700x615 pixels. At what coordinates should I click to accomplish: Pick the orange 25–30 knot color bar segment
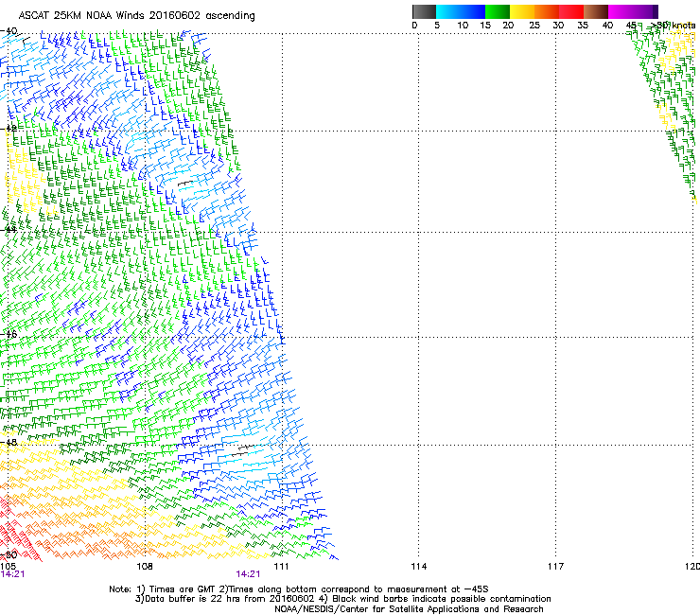click(547, 11)
